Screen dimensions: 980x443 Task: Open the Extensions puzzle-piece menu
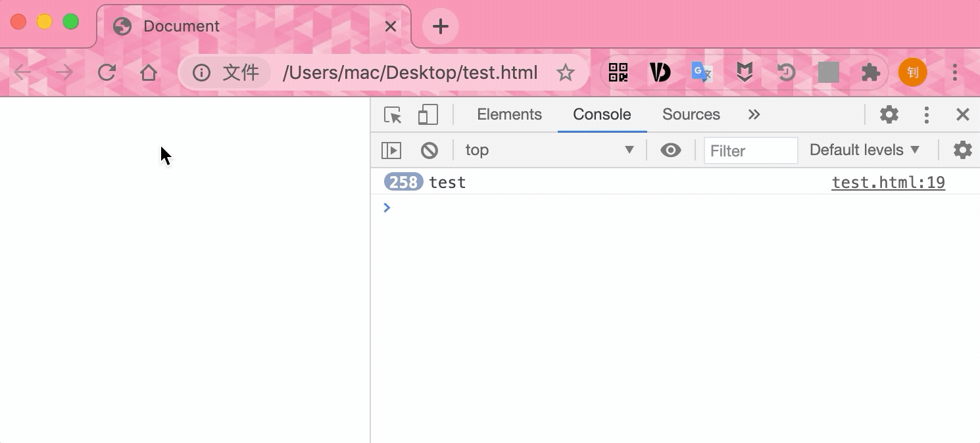point(871,72)
